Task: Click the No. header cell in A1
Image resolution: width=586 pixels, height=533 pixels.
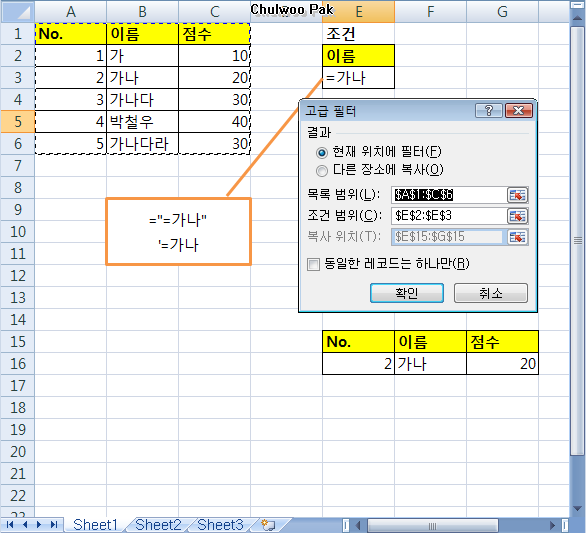Action: coord(71,34)
